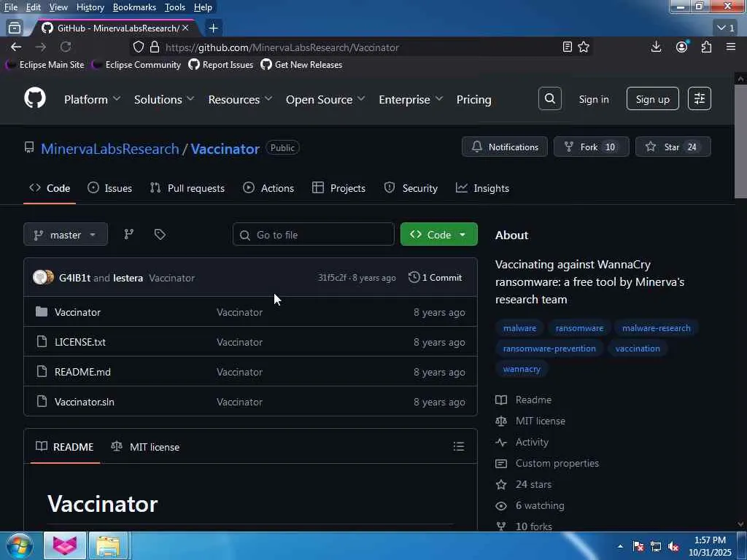
Task: Open appearance settings slider icon button
Action: coord(700,98)
